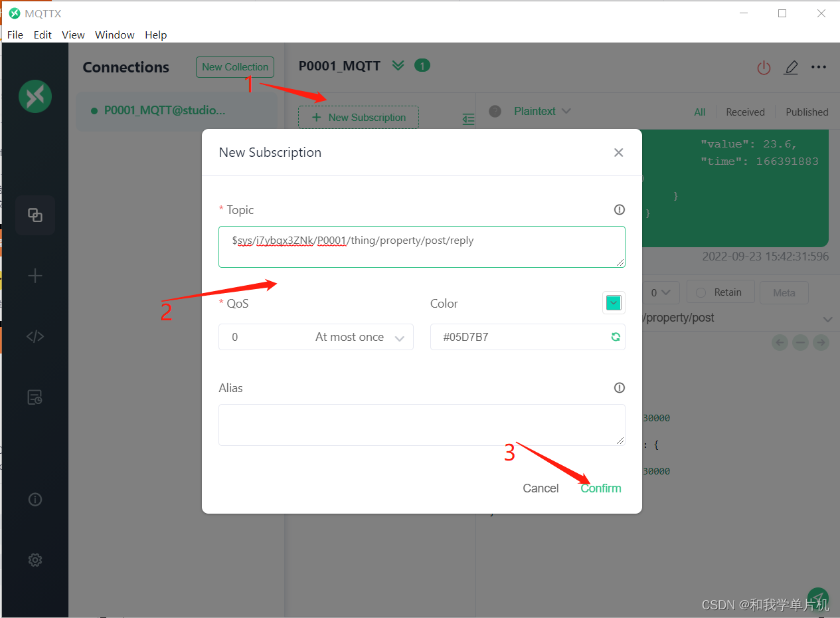Confirm the new subscription

[x=601, y=488]
